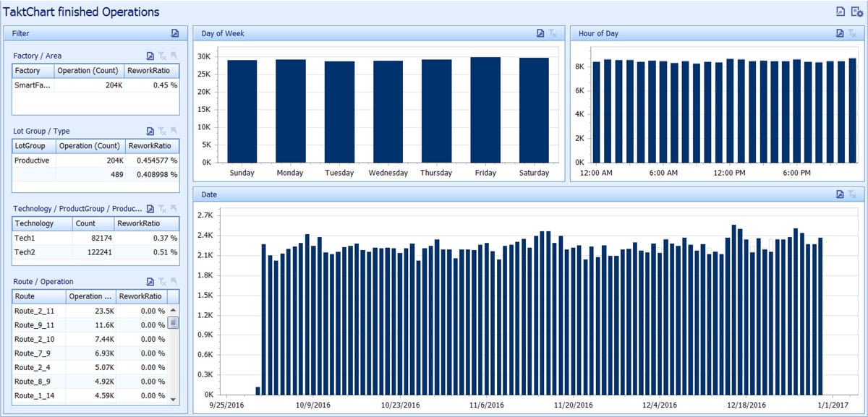The width and height of the screenshot is (868, 417).
Task: Toggle the pin icon on Route / Operation
Action: [174, 281]
